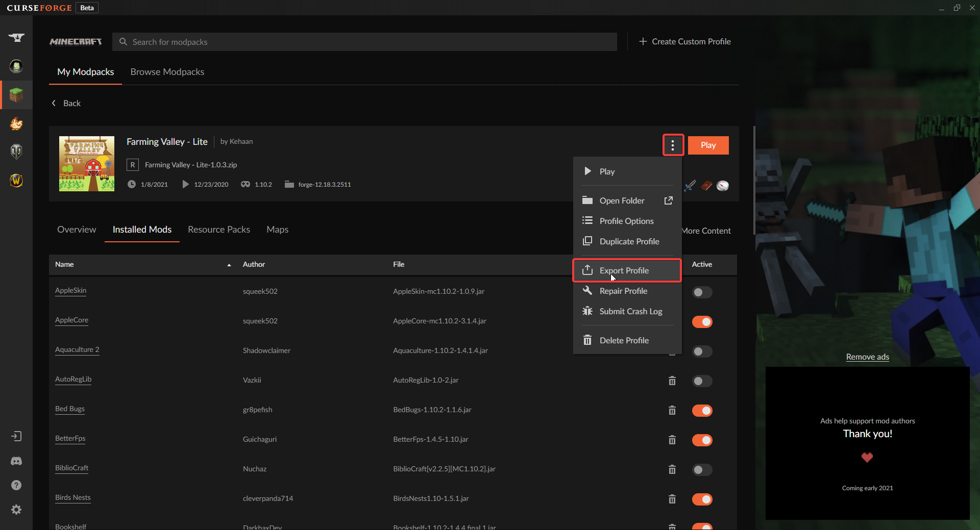Image resolution: width=980 pixels, height=530 pixels.
Task: Open the Installed Mods tab
Action: [142, 230]
